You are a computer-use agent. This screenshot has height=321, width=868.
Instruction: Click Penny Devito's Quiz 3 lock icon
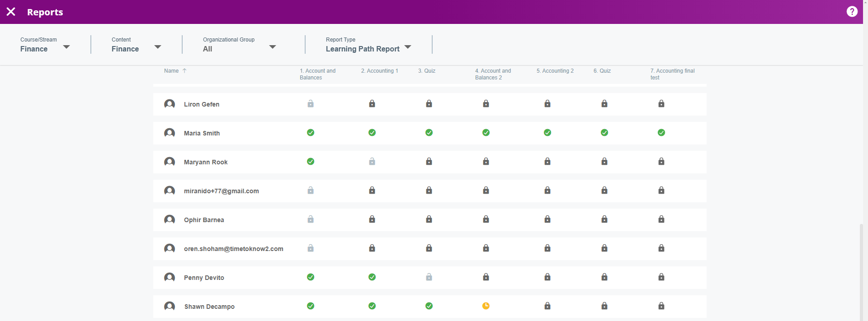click(429, 277)
